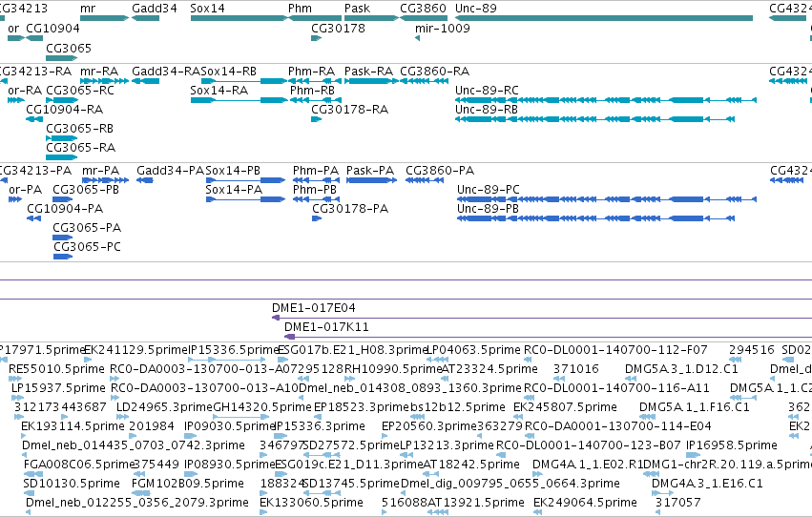This screenshot has width=812, height=517.
Task: Select transcript Phm-RA
Action: [x=314, y=81]
